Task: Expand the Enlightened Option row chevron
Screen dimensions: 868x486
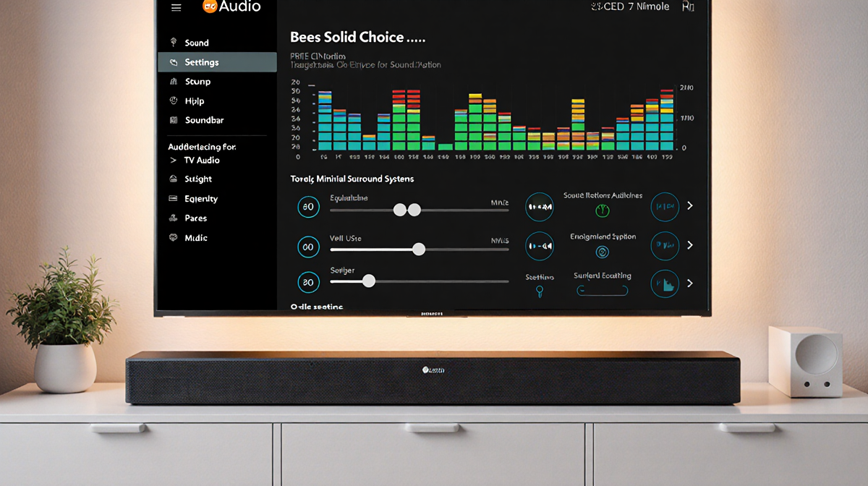Action: [x=689, y=246]
